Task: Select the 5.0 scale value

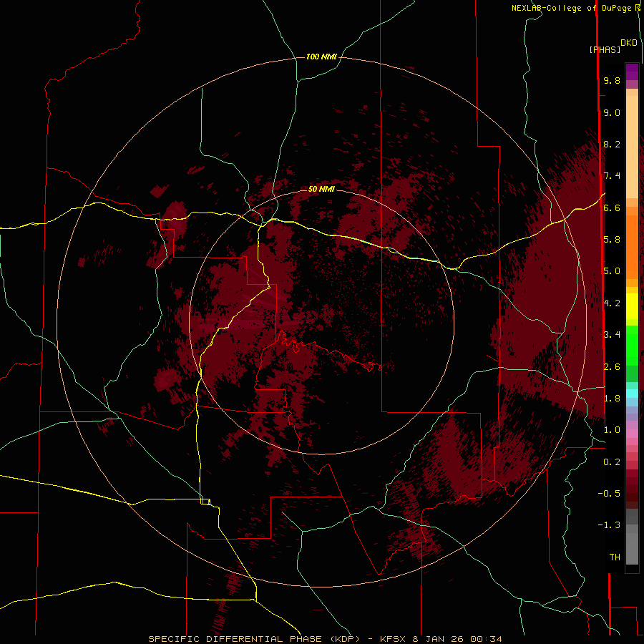Action: 612,271
